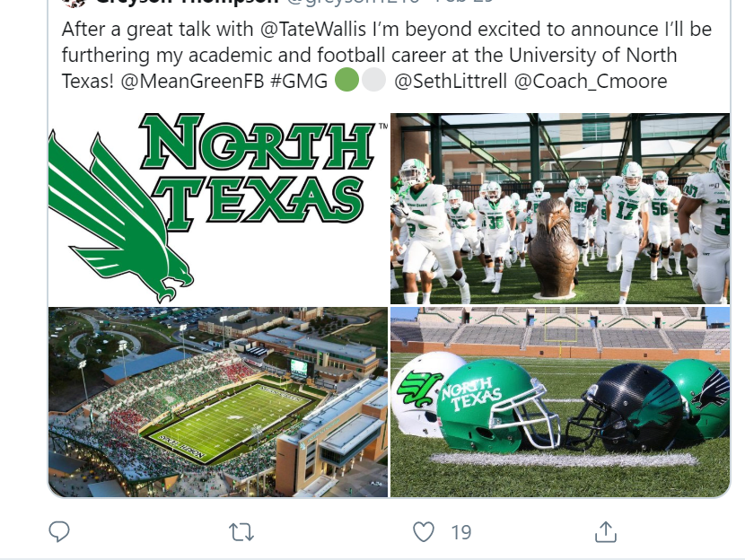Open @SethLittrell mention link
The height and width of the screenshot is (560, 745).
pyautogui.click(x=451, y=81)
